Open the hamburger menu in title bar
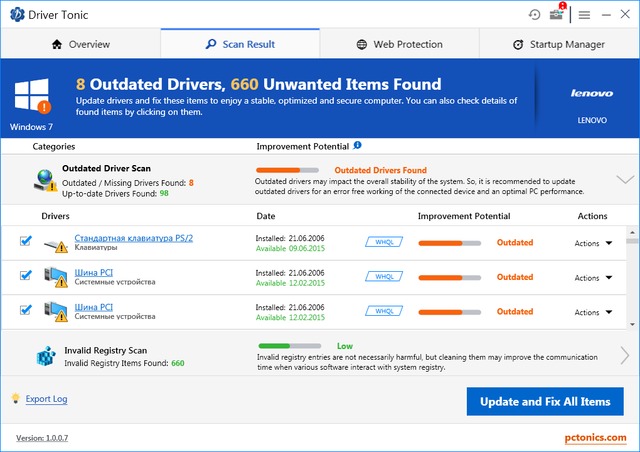 584,15
